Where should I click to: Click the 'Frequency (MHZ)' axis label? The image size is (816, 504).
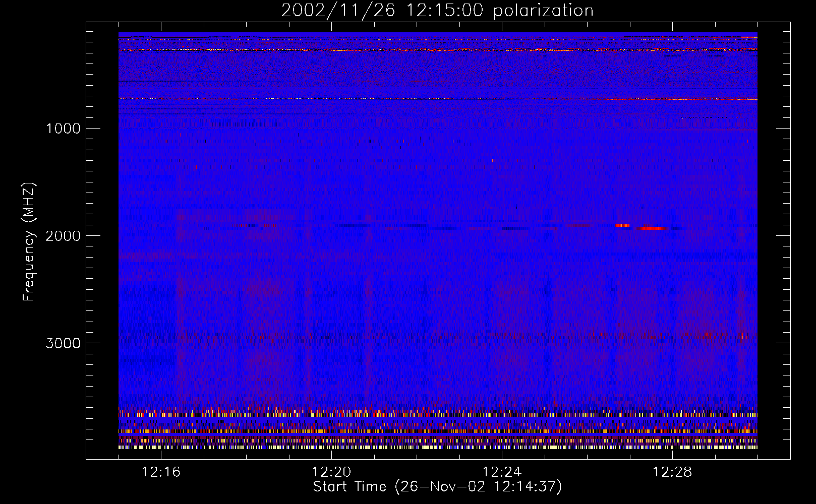29,242
